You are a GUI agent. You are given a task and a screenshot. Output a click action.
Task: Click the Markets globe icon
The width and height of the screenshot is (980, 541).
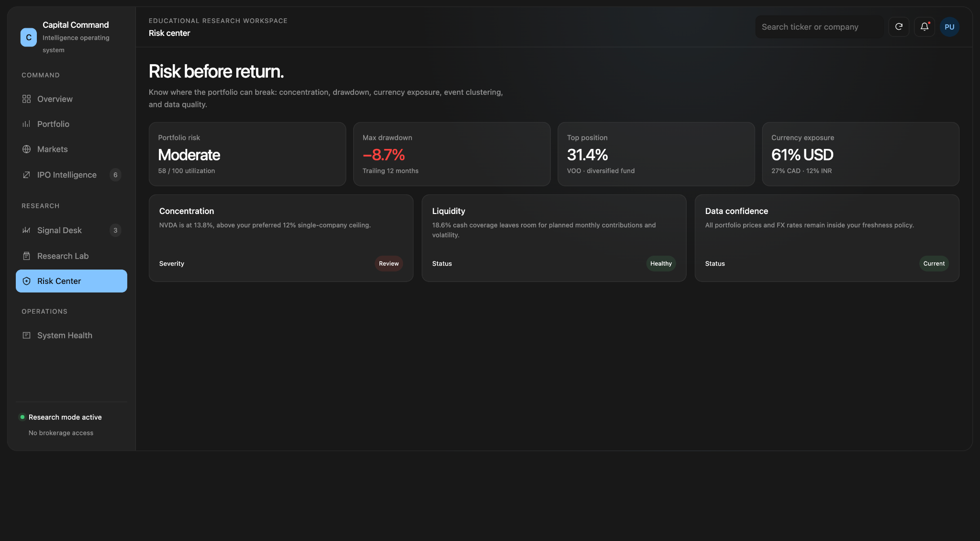click(x=26, y=149)
